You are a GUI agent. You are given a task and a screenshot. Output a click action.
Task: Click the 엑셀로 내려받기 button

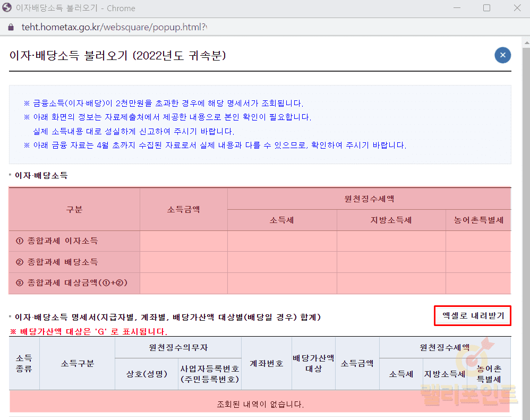[473, 315]
